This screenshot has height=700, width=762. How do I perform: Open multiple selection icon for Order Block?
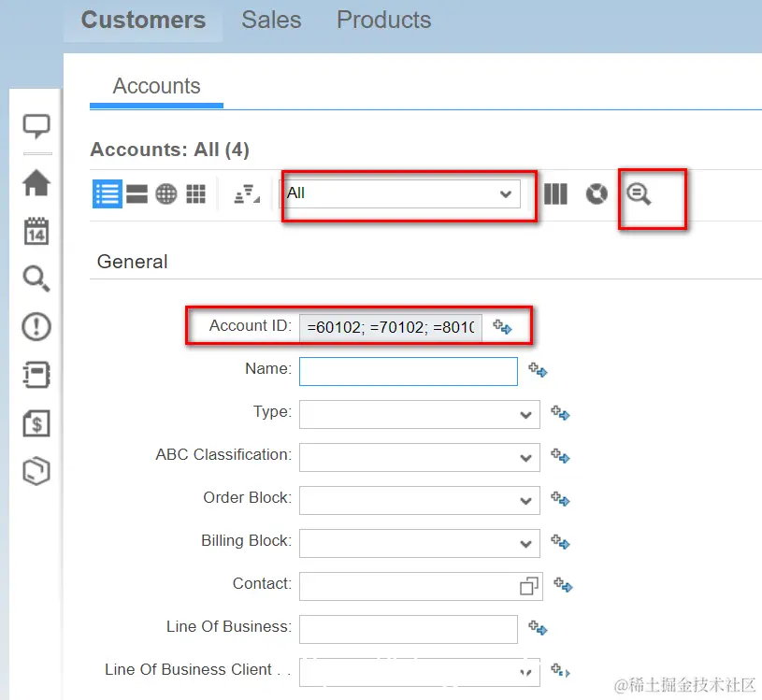tap(560, 498)
